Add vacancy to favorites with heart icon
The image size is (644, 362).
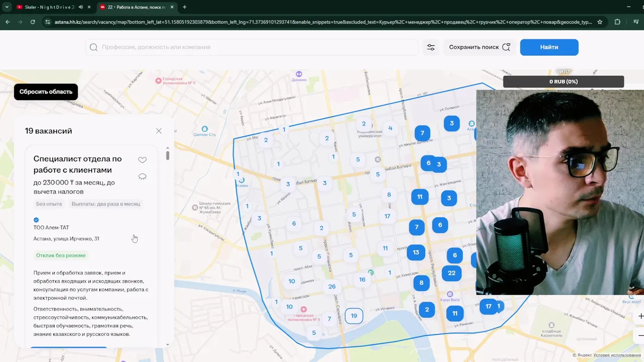click(x=142, y=160)
